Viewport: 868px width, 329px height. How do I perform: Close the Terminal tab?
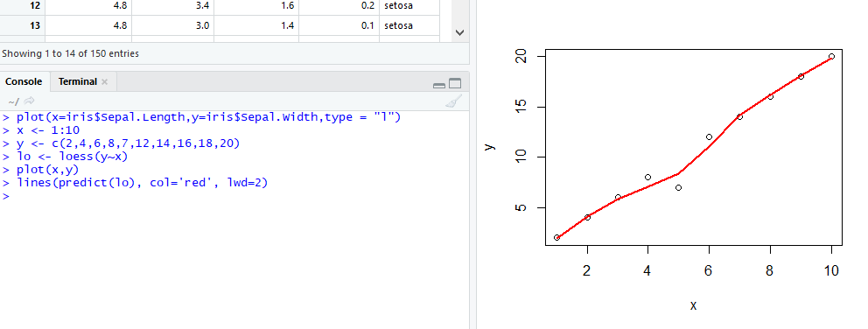click(x=105, y=82)
